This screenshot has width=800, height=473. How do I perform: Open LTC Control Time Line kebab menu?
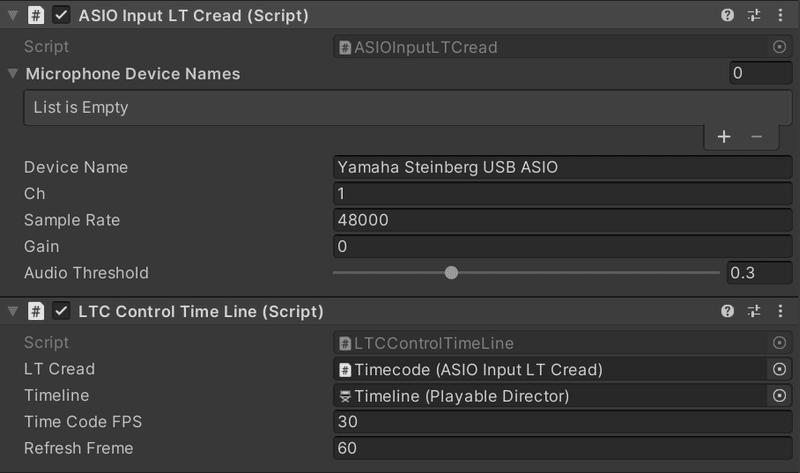(x=780, y=312)
